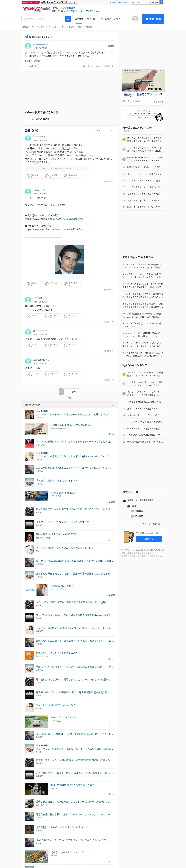Open the user profile avatar icon
Viewport: 186px width, 868px height.
(135, 19)
